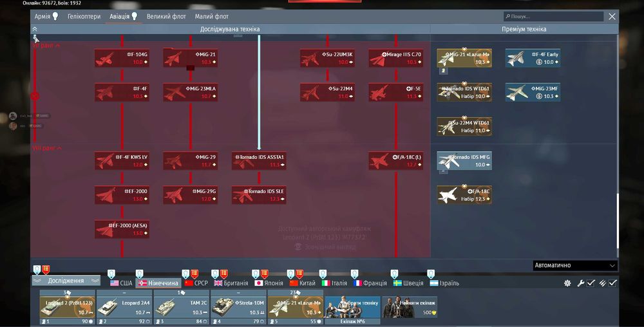Click the light bulb above Дослідження button
Screen dimensions: 644x327
point(37,270)
